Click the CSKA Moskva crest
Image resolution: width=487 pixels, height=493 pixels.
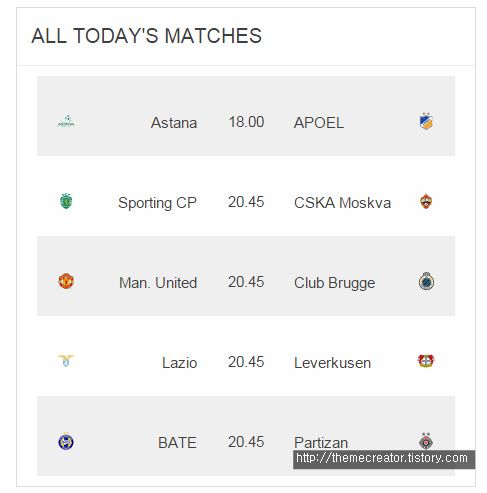tap(426, 201)
